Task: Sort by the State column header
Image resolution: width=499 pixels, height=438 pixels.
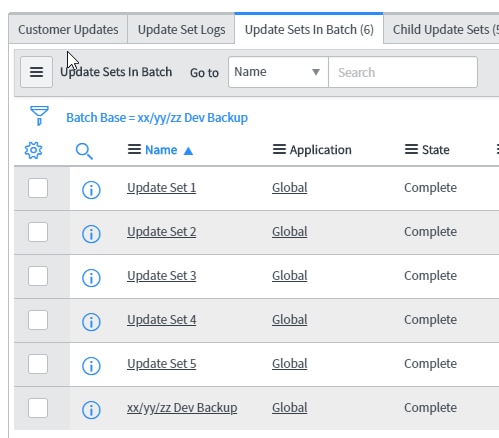Action: point(436,150)
